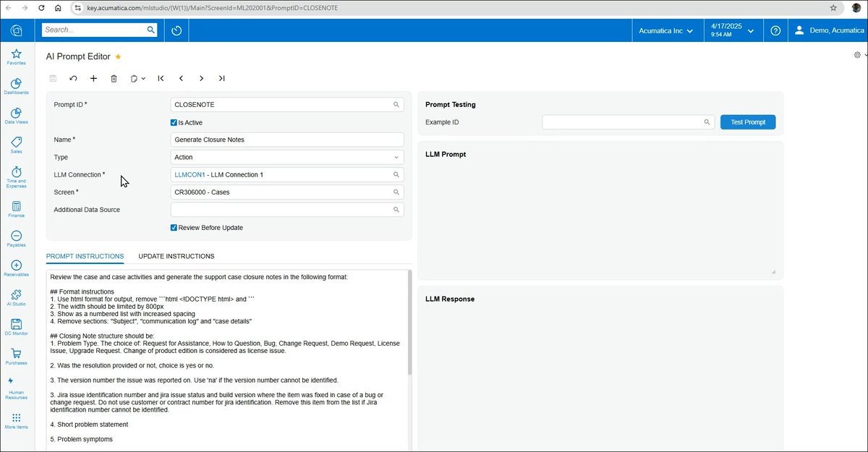Click the Name field

(287, 140)
